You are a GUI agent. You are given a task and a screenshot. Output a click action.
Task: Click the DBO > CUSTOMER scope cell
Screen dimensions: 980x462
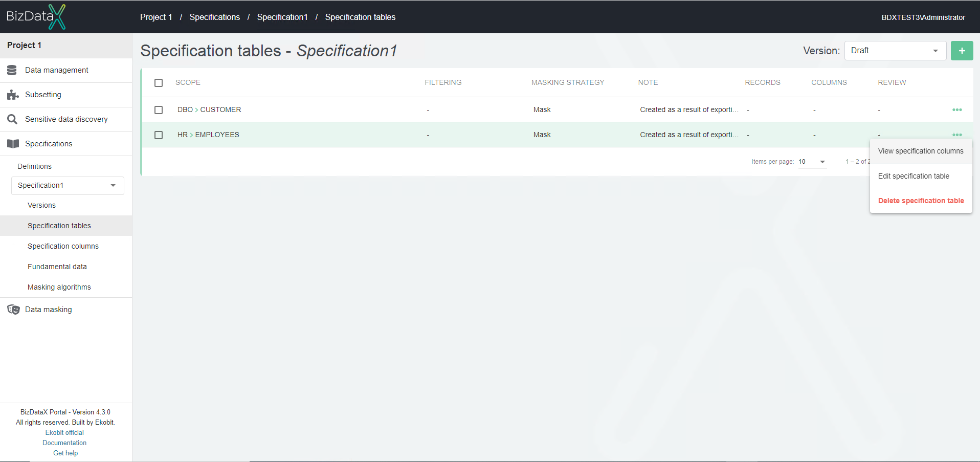click(x=209, y=109)
